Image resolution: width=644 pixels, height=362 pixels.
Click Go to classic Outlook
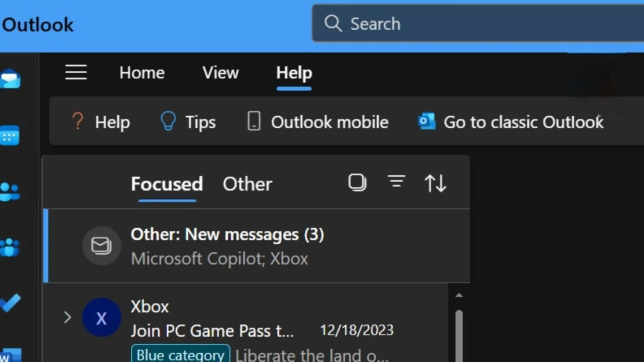[x=511, y=122]
